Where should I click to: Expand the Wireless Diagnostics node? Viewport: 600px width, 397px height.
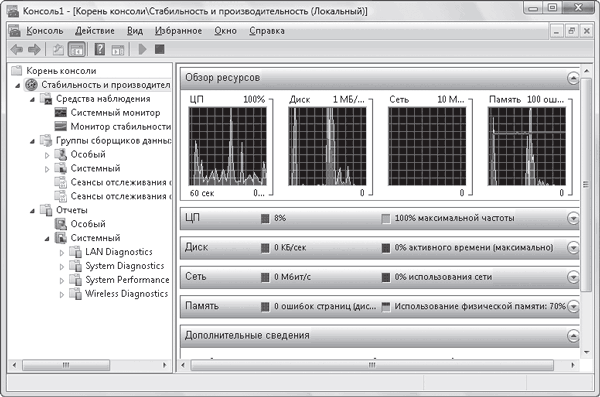click(62, 294)
